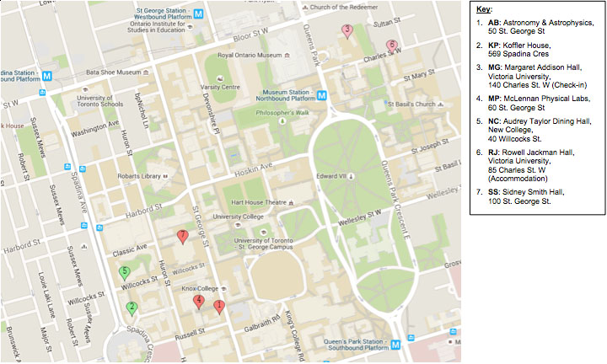Select the 'Major St' street label
This screenshot has height=364, width=607.
(46, 340)
